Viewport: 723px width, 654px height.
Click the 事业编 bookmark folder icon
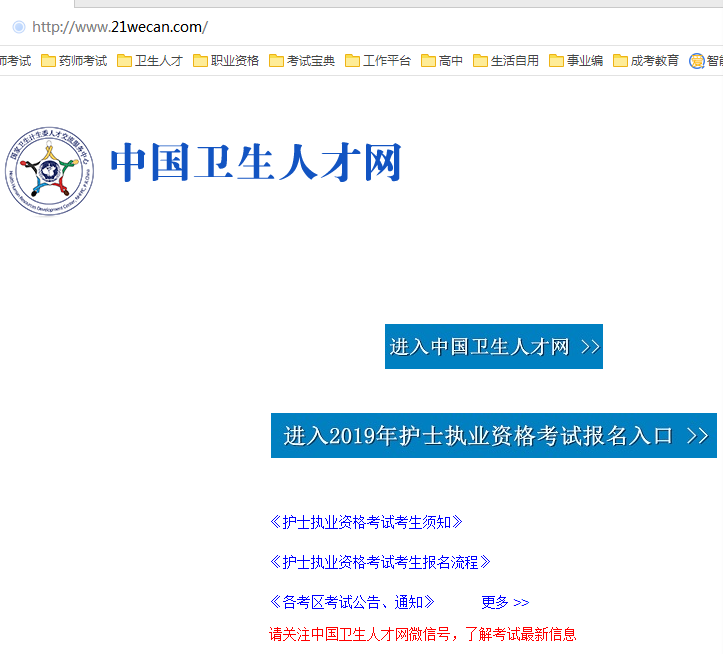[556, 61]
